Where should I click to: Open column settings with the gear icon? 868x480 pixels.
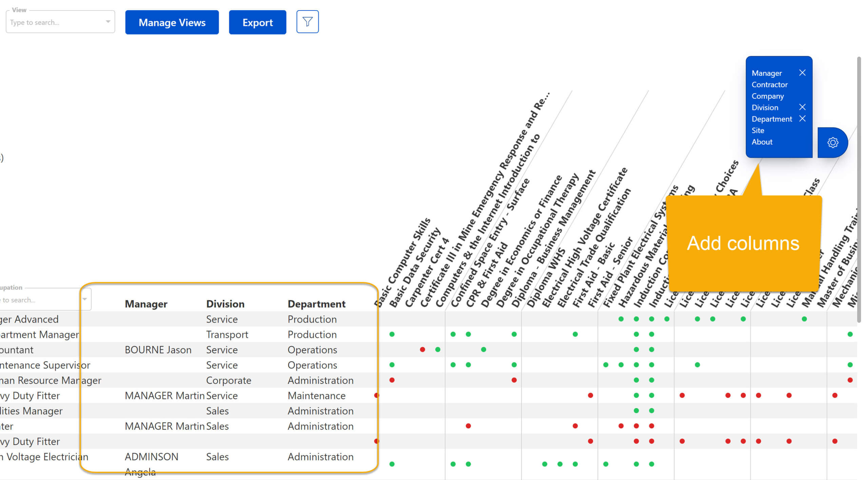tap(832, 142)
